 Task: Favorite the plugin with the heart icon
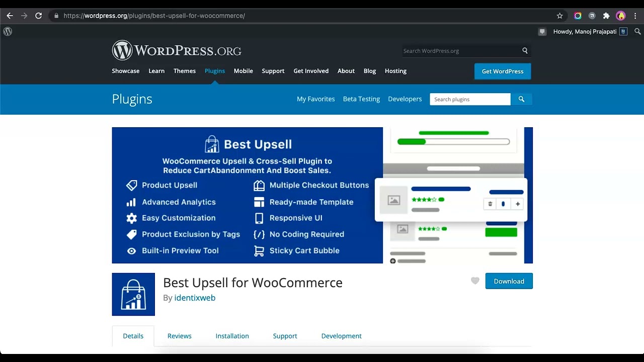(x=475, y=281)
